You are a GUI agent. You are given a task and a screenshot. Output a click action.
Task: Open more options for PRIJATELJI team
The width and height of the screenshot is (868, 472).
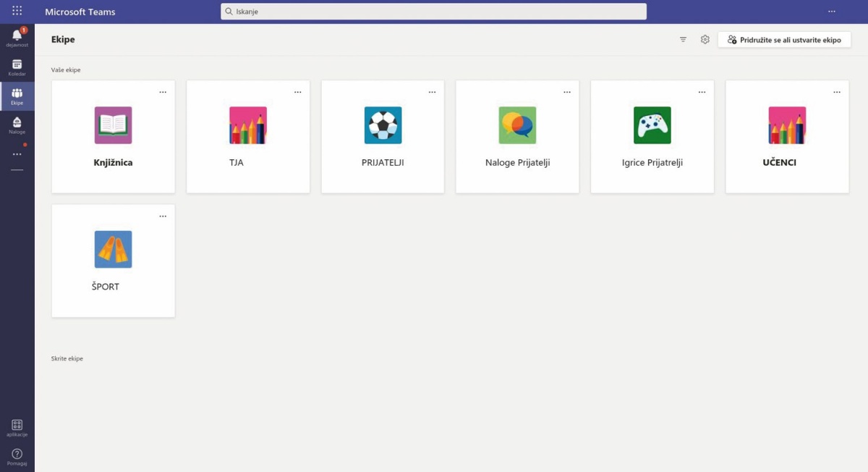point(432,92)
